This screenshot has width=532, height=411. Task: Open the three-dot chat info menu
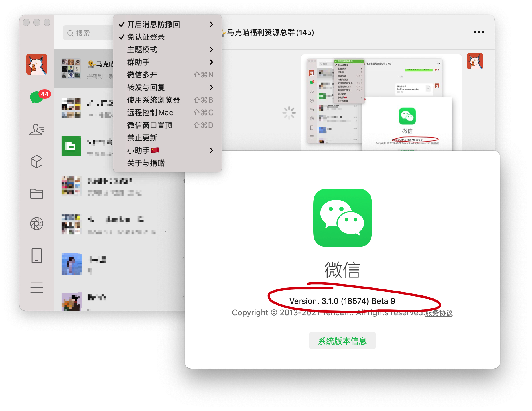479,32
